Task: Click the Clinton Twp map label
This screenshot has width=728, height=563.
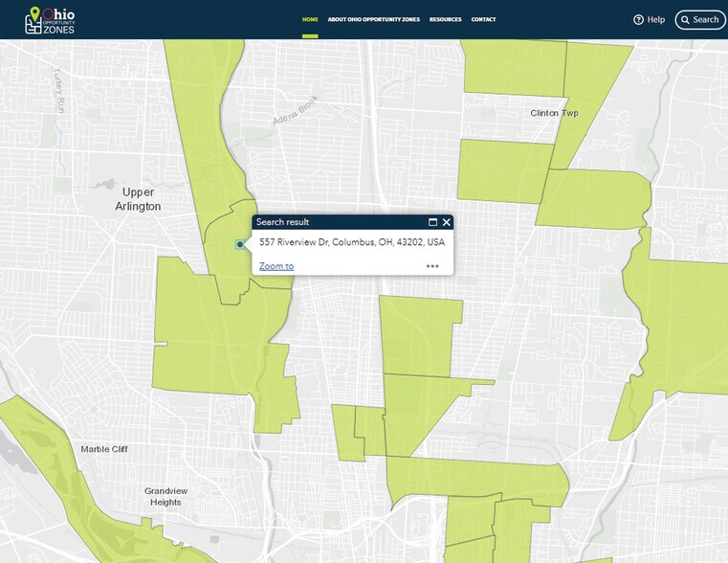Action: (x=554, y=113)
